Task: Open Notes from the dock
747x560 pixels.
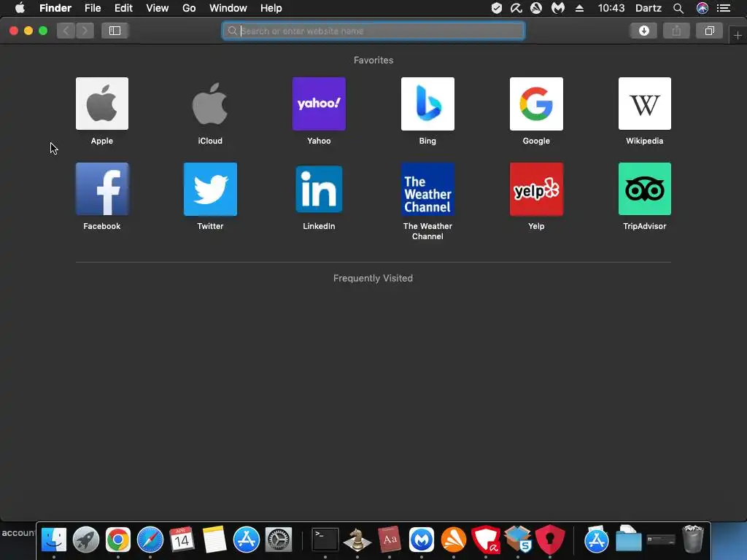Action: click(214, 540)
